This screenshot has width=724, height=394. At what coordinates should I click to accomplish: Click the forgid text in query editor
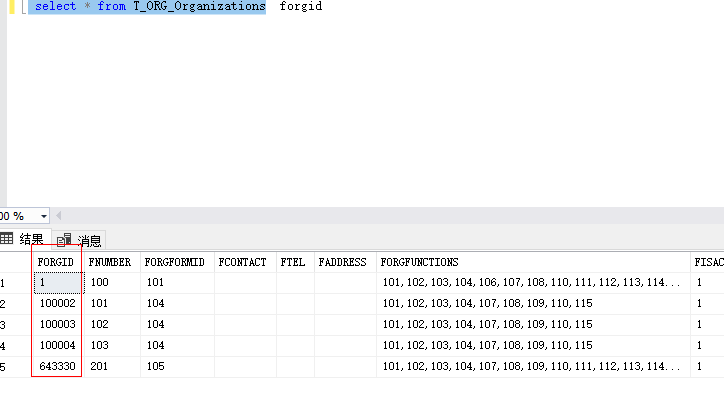[x=301, y=6]
